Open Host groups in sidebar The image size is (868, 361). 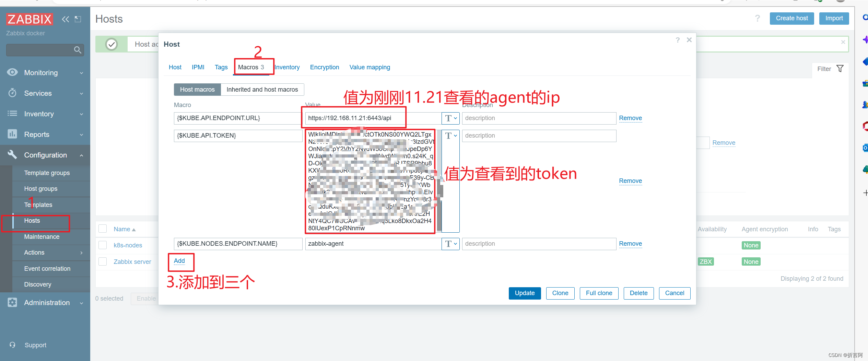41,189
